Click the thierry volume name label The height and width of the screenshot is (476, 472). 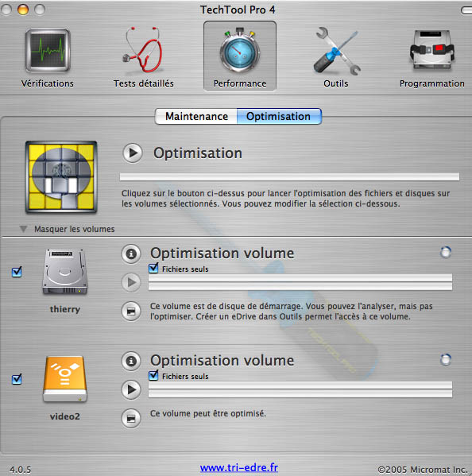(x=65, y=309)
